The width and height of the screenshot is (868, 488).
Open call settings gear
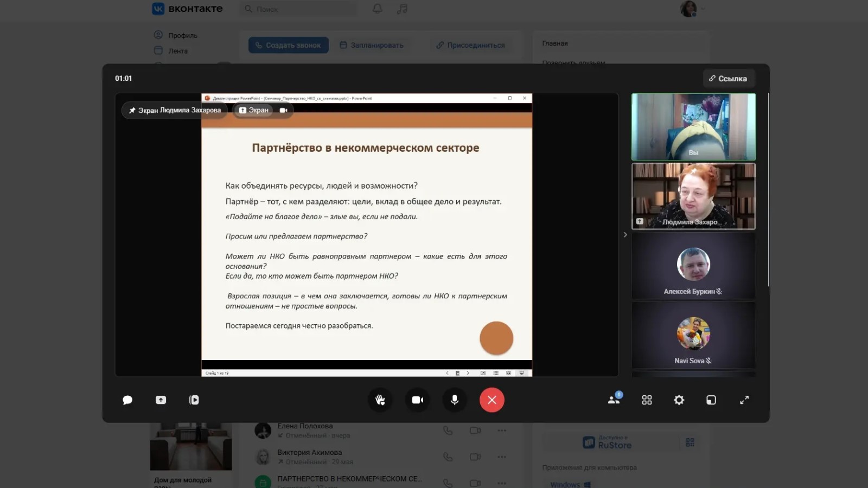(679, 400)
